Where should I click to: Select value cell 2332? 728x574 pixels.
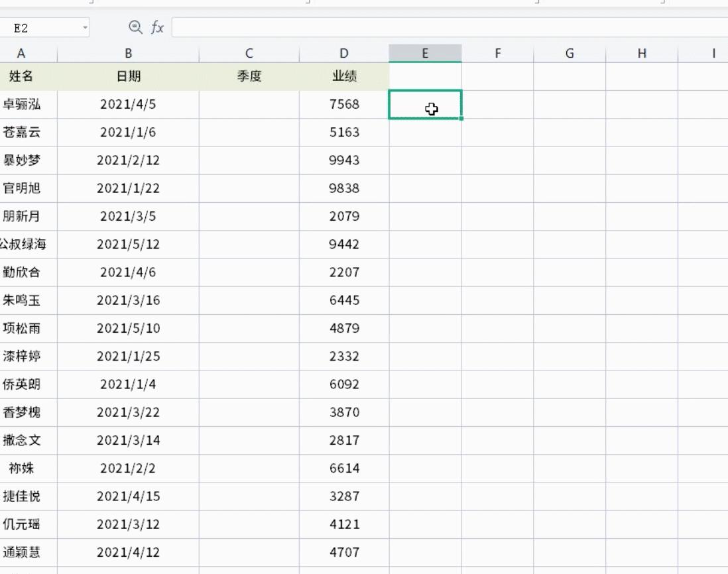click(344, 357)
